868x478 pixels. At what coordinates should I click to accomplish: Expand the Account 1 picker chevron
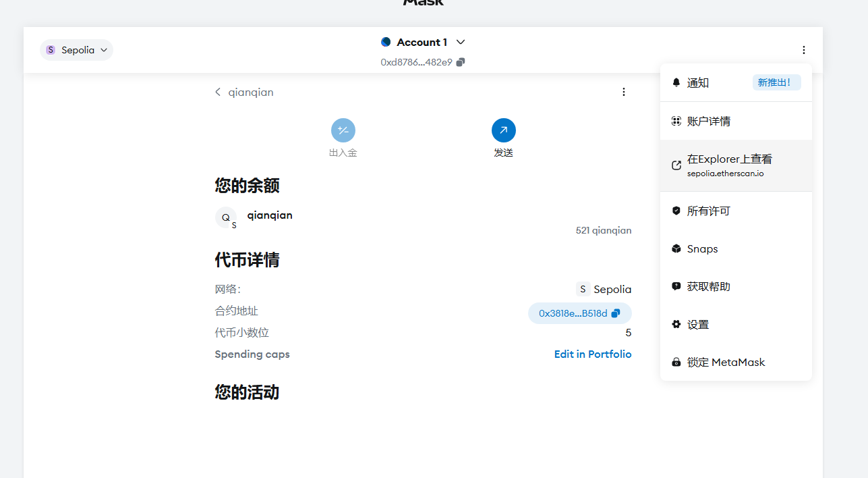click(461, 42)
